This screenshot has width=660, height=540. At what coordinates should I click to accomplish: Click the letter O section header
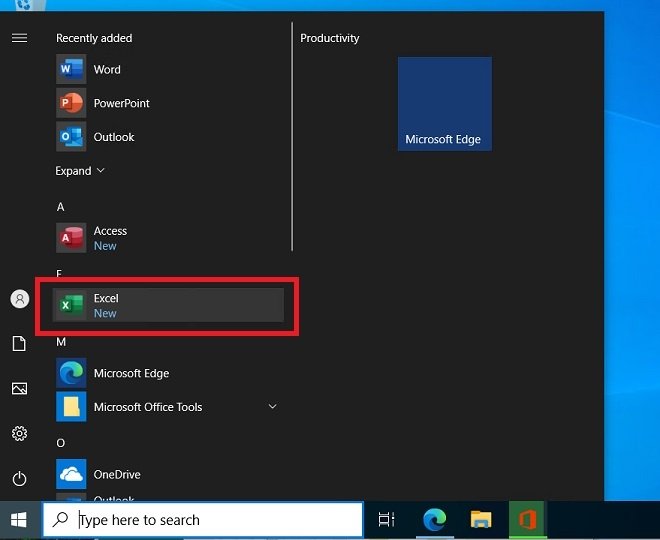[x=61, y=443]
